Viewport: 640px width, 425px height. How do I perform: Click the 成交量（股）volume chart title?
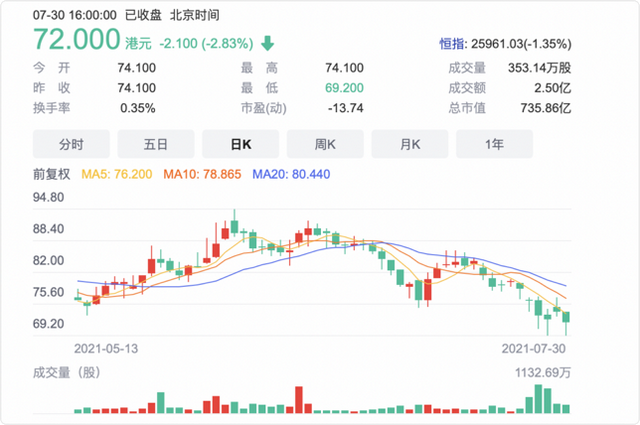tap(67, 373)
